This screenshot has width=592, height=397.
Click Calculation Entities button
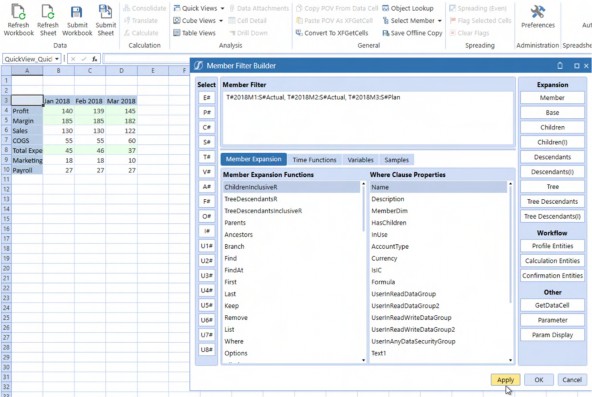pyautogui.click(x=552, y=261)
